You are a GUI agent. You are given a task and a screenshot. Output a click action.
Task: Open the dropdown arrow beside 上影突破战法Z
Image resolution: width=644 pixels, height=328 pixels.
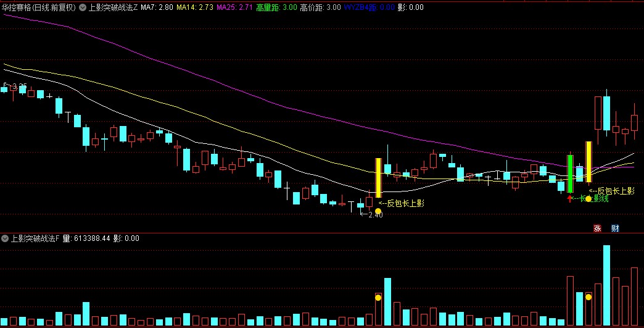83,7
